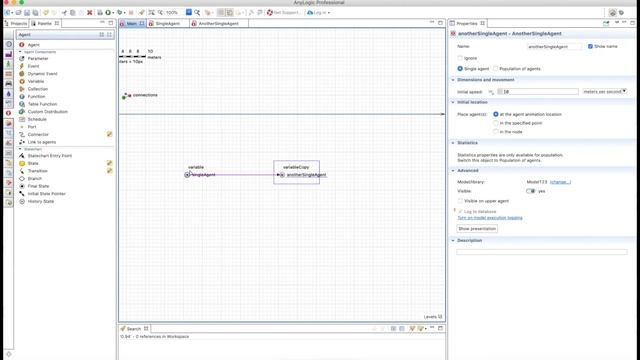Open the Main editor tab
This screenshot has width=640, height=360.
(x=131, y=24)
